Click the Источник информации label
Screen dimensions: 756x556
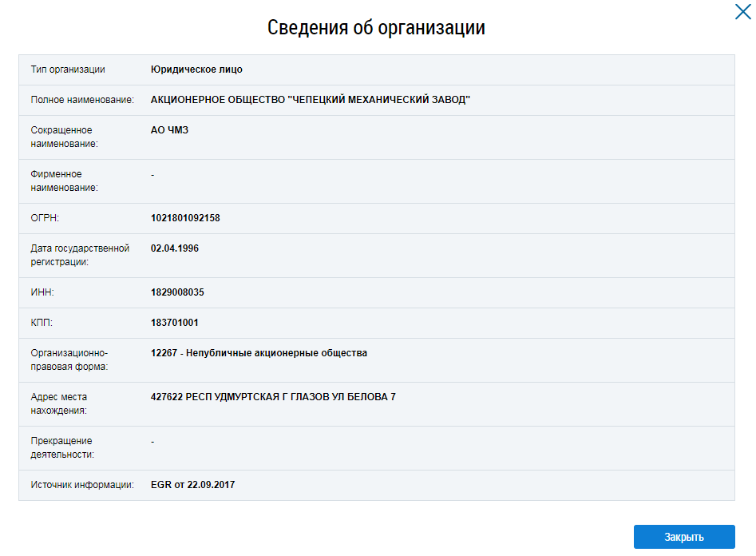click(x=82, y=485)
